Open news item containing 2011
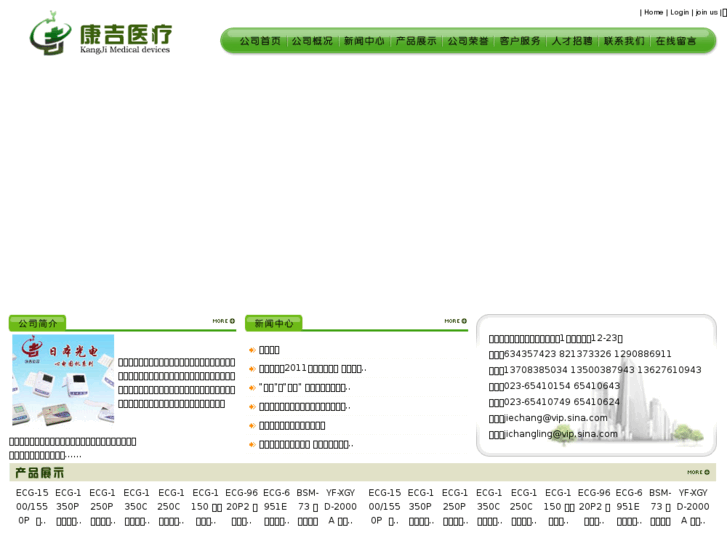Image resolution: width=727 pixels, height=545 pixels. coord(312,369)
